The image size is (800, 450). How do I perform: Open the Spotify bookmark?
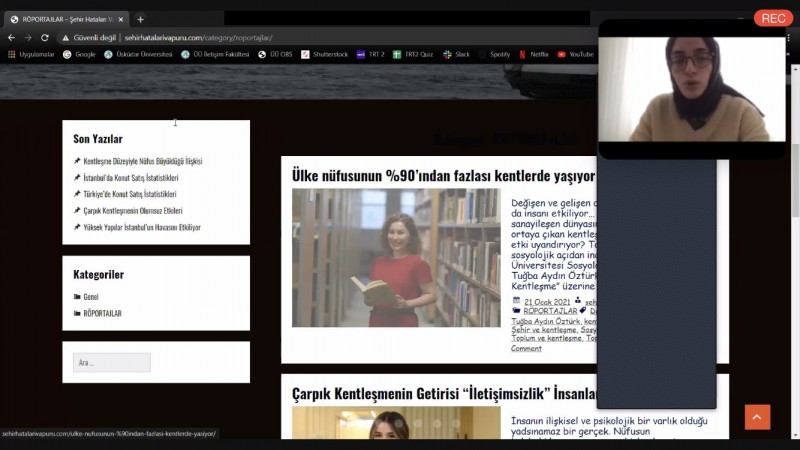495,54
